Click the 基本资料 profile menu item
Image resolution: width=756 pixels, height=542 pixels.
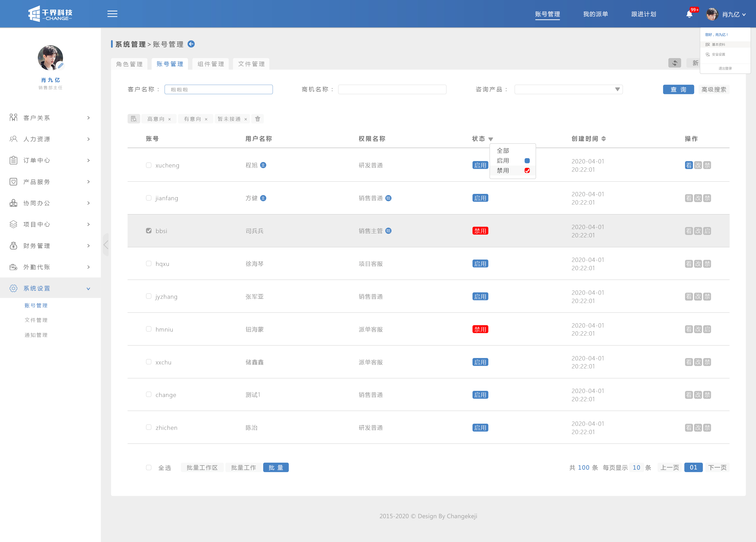point(725,45)
